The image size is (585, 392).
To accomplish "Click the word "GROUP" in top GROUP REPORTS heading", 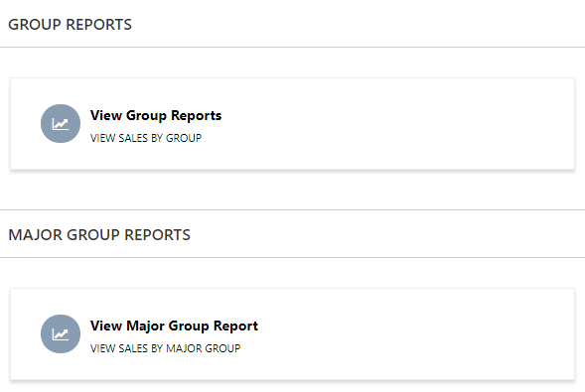I will [35, 25].
